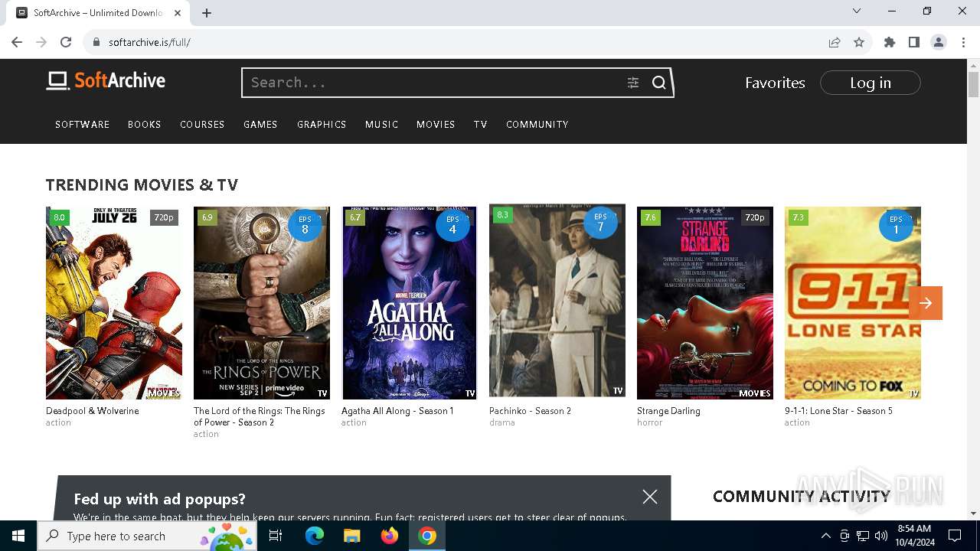The image size is (980, 551).
Task: Bookmark this tab with star icon
Action: point(859,42)
